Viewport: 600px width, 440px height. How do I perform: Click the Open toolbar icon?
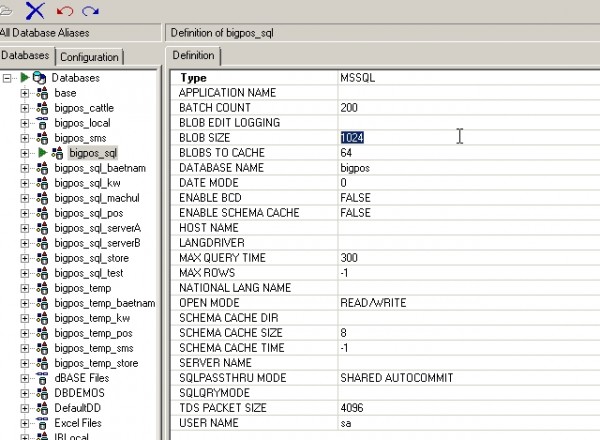[8, 9]
